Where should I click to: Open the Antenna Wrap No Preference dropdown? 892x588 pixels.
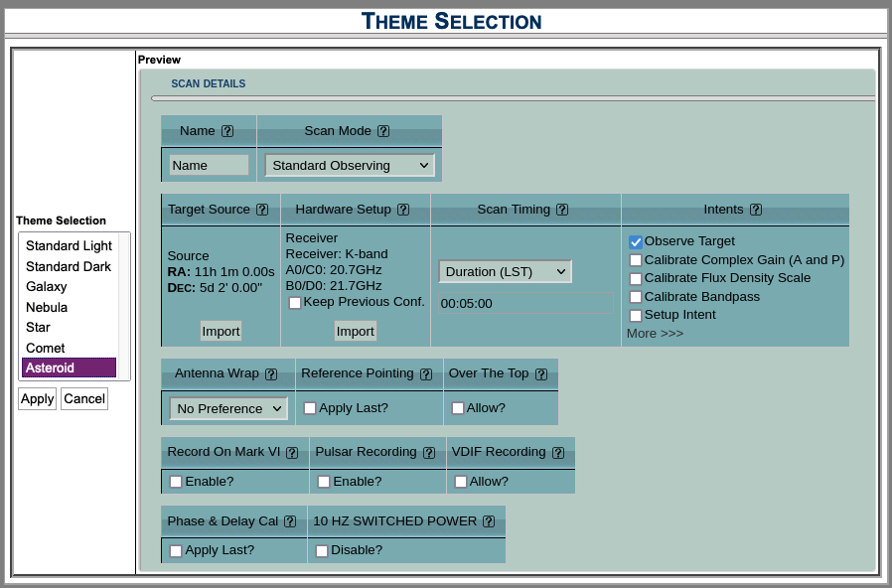tap(227, 408)
